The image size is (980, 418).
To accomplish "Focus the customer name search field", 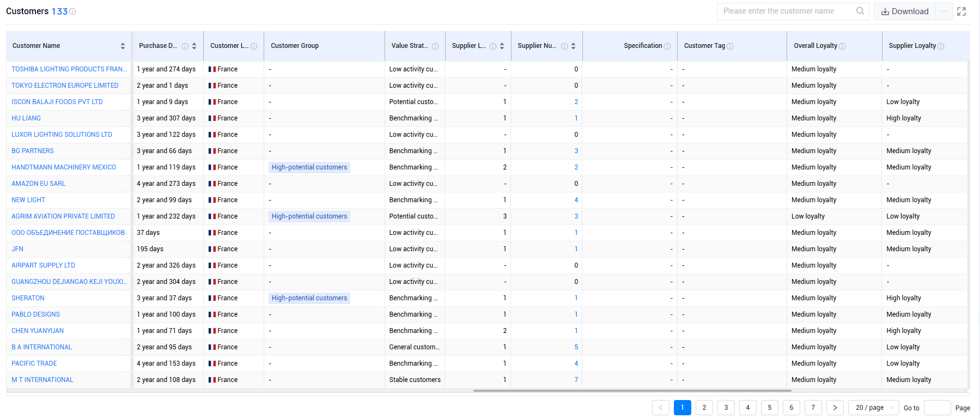I will click(788, 11).
